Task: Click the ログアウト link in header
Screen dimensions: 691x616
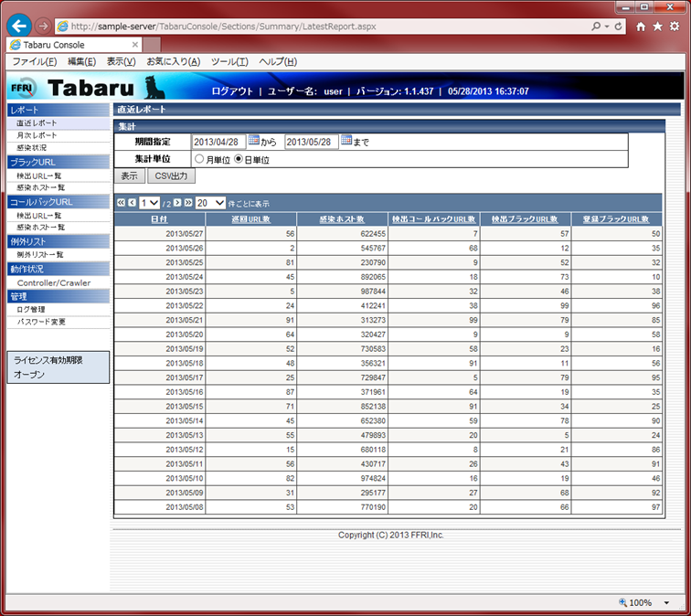Action: pyautogui.click(x=232, y=91)
